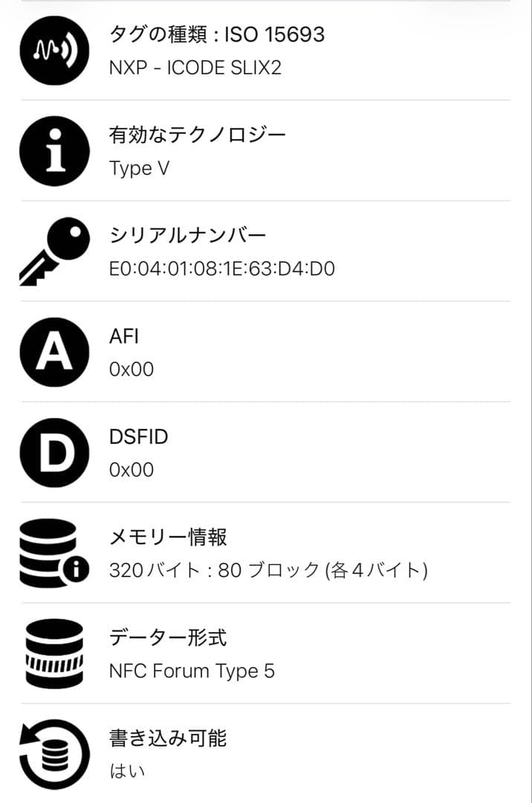532x803 pixels.
Task: Click the タグの種類 header row
Action: pyautogui.click(x=215, y=33)
